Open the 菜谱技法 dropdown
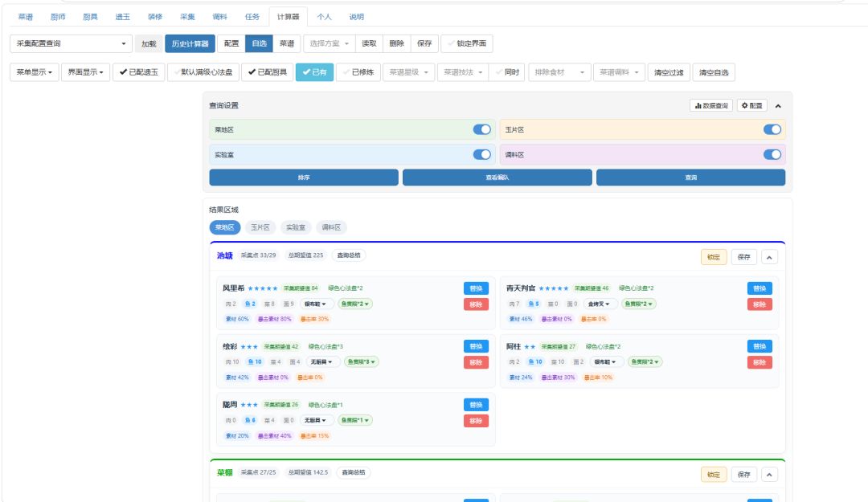Image resolution: width=868 pixels, height=502 pixels. click(463, 72)
